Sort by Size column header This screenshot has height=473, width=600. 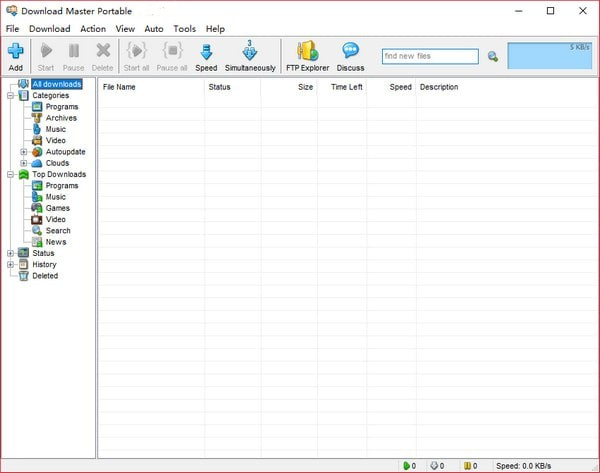coord(289,87)
